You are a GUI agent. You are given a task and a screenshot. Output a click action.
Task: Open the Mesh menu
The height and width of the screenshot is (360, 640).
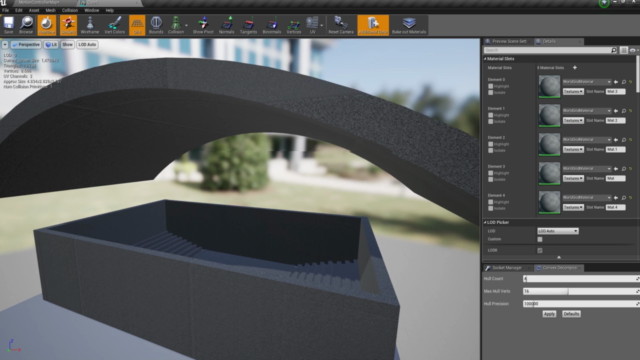[51, 10]
